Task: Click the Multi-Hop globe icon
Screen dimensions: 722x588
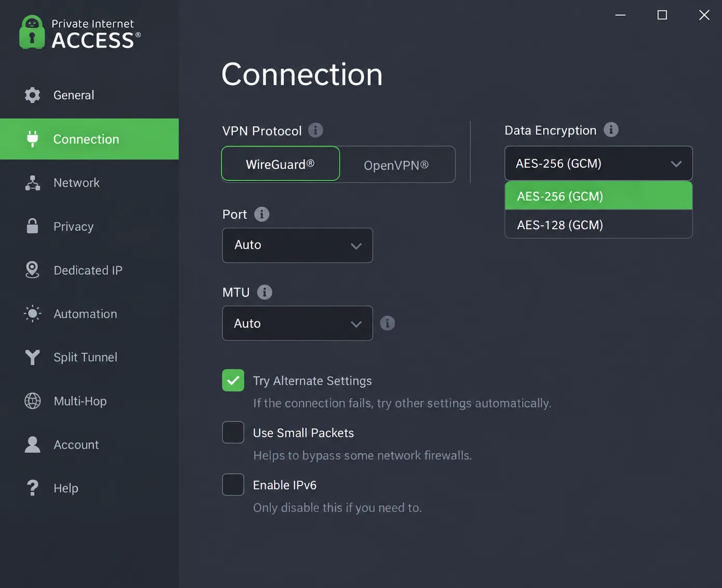Action: (32, 401)
